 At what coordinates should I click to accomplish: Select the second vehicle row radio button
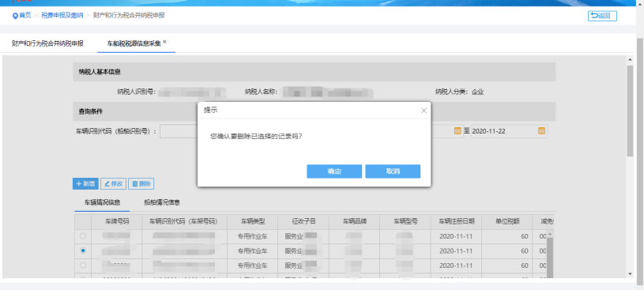pyautogui.click(x=83, y=250)
